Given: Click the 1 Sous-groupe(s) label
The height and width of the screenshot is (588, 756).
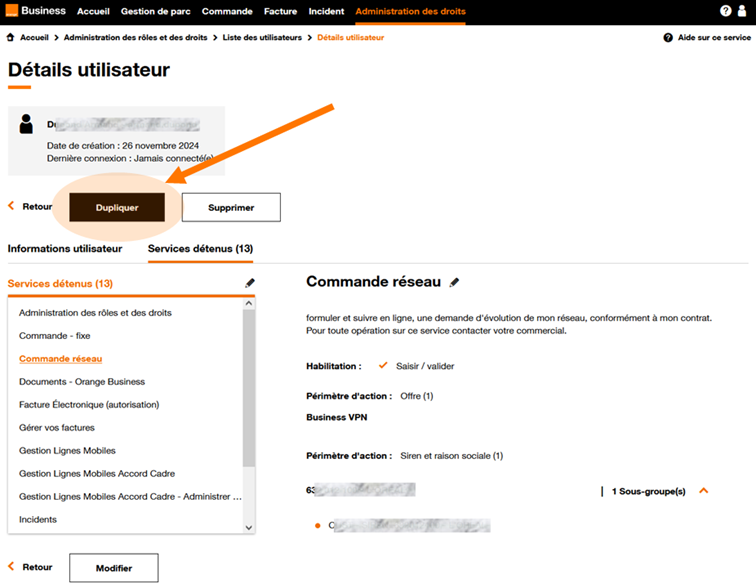Looking at the screenshot, I should (648, 491).
